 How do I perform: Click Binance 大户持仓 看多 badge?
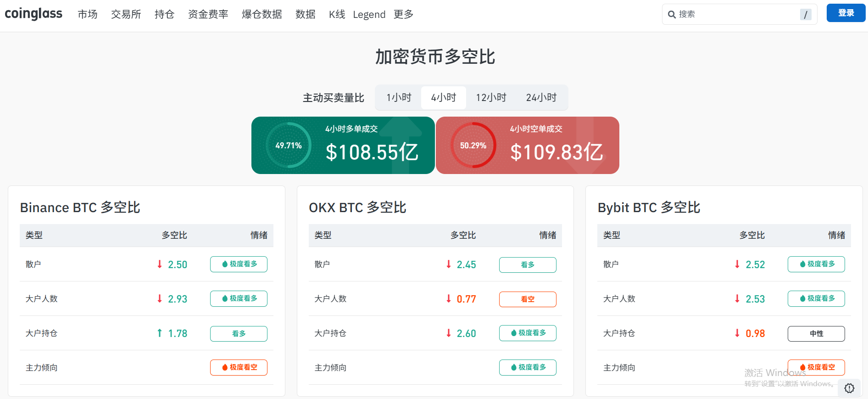239,333
